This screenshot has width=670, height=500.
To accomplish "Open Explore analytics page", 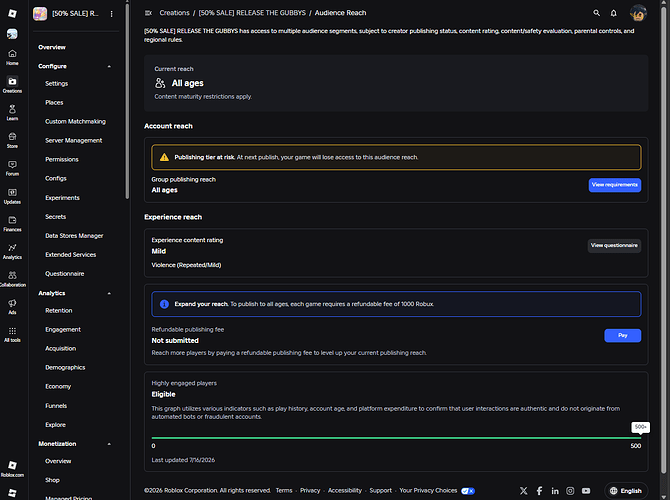I will pyautogui.click(x=55, y=425).
